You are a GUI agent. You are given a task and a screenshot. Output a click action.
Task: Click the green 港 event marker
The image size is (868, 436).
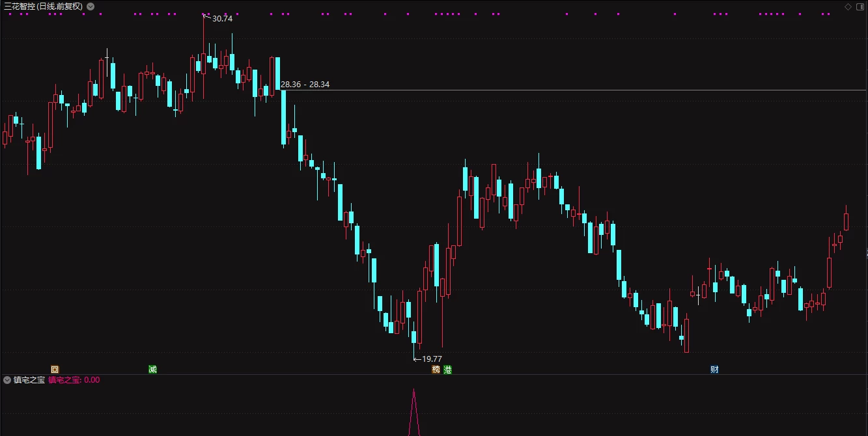point(447,369)
